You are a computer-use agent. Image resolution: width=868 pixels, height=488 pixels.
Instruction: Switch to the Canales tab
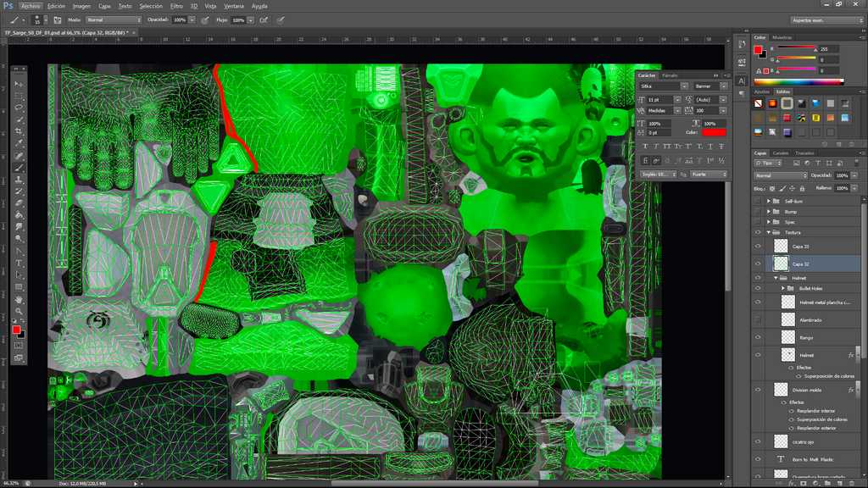[781, 152]
